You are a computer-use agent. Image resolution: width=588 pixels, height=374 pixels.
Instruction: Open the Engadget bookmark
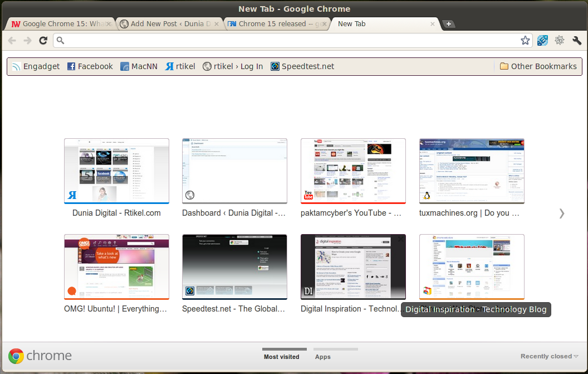[36, 66]
